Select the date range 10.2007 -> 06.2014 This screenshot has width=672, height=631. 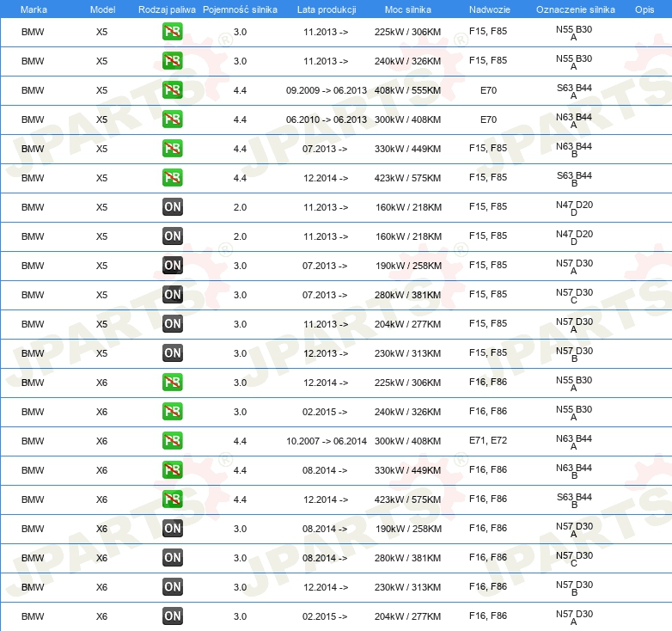327,441
